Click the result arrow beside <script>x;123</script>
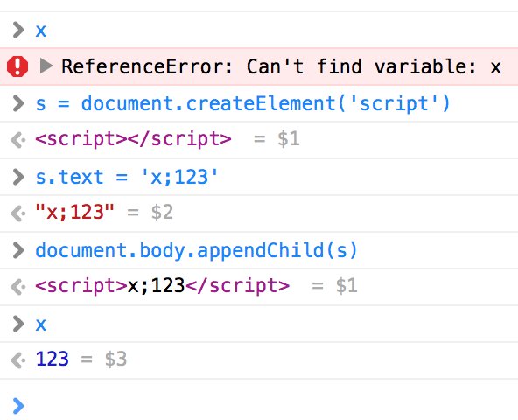This screenshot has height=420, width=518. tap(18, 287)
